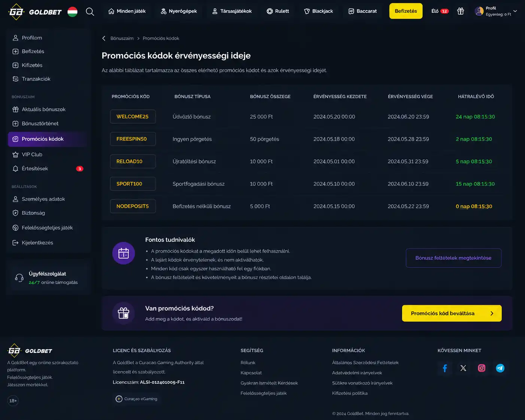Click the breadcrumb back arrow

(104, 38)
